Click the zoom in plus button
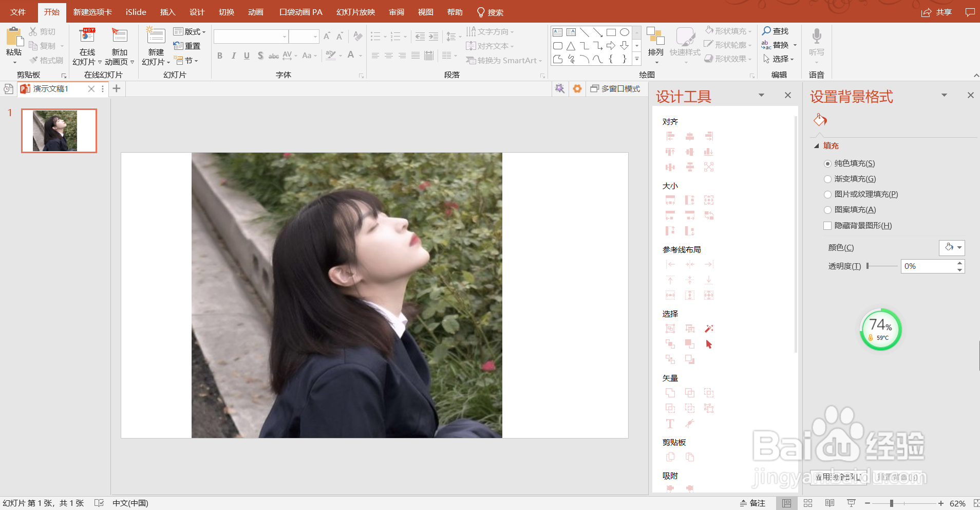This screenshot has height=510, width=980. pyautogui.click(x=940, y=503)
